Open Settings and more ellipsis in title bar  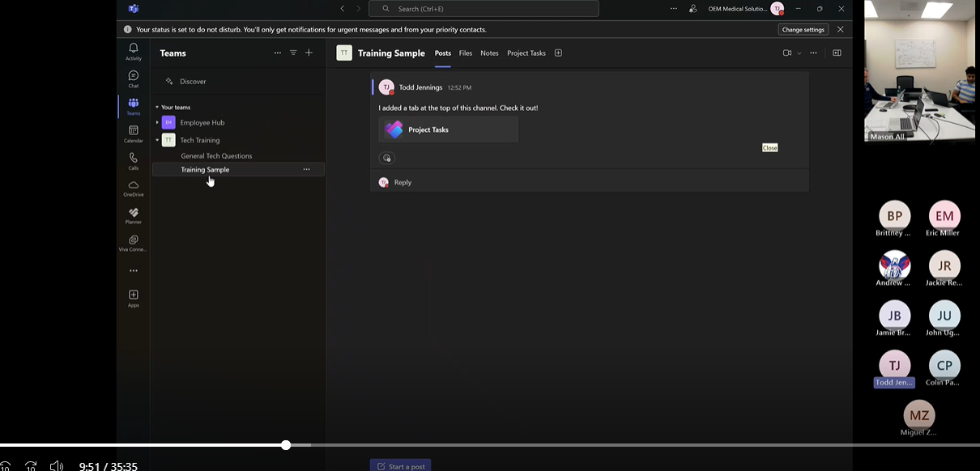(x=674, y=9)
